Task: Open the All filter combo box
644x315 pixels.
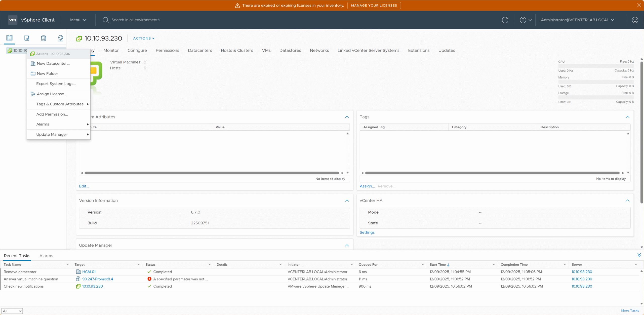Action: (x=12, y=311)
